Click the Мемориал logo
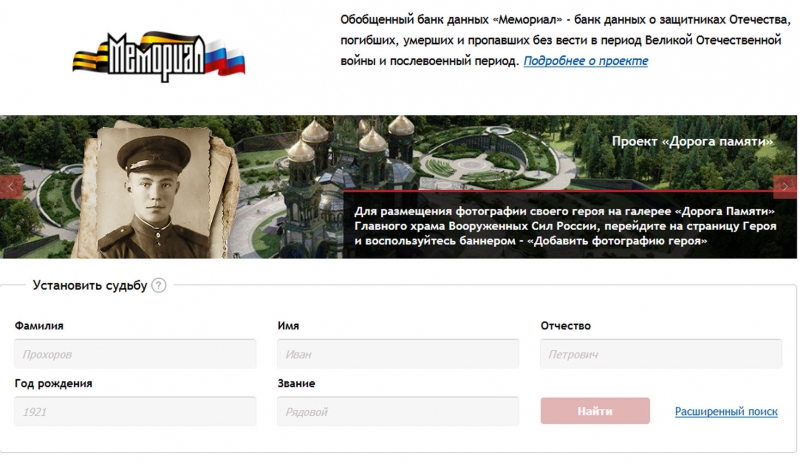Image resolution: width=800 pixels, height=464 pixels. pyautogui.click(x=159, y=57)
